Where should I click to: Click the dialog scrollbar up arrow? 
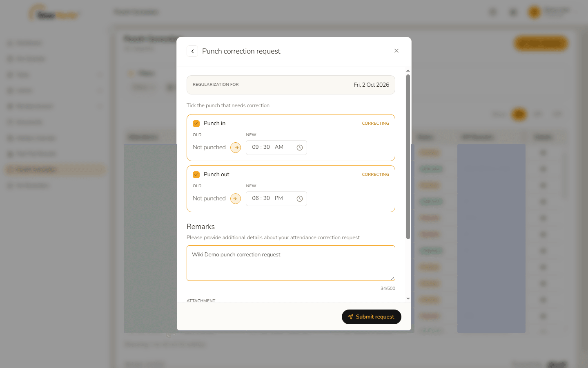(408, 71)
